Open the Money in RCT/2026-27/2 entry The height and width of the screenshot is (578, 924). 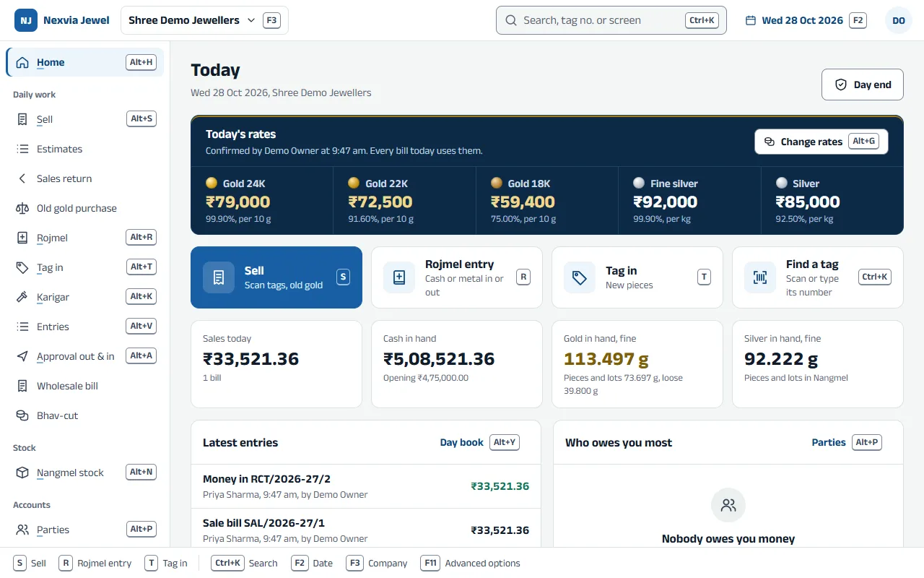click(x=366, y=486)
